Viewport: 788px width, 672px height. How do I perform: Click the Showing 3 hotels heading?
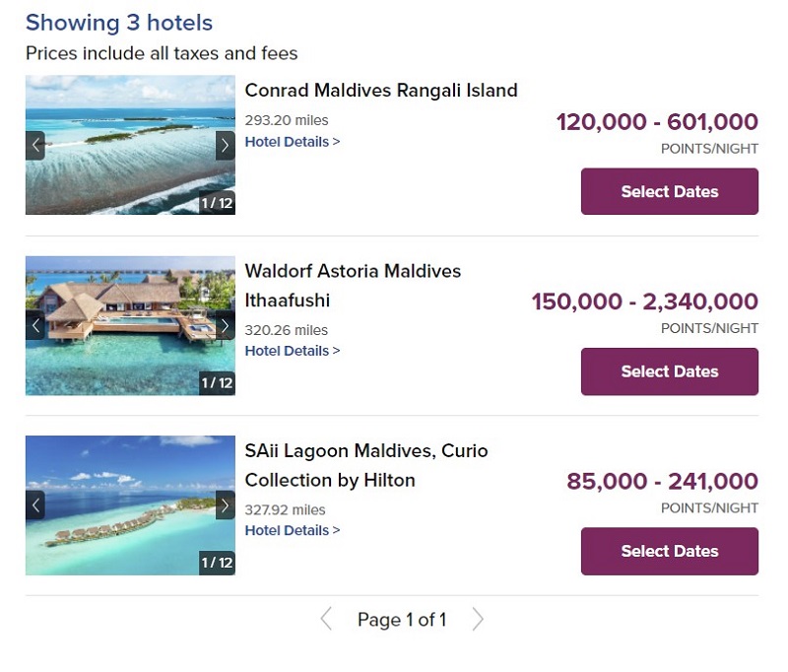pos(118,22)
